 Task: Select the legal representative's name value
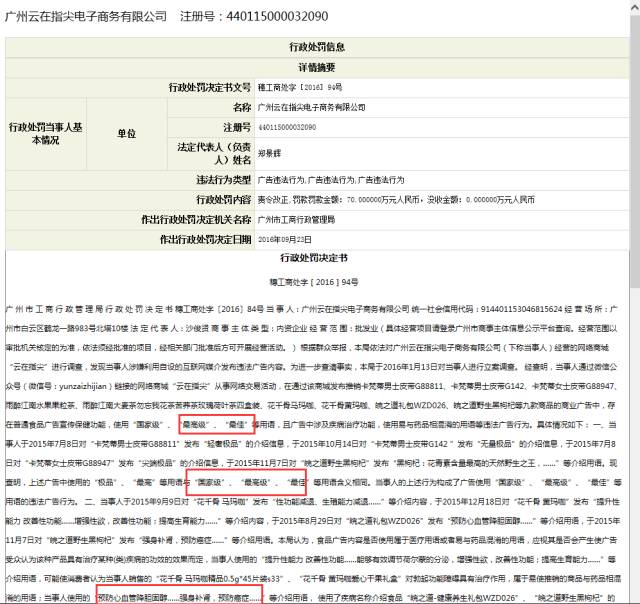(x=269, y=153)
